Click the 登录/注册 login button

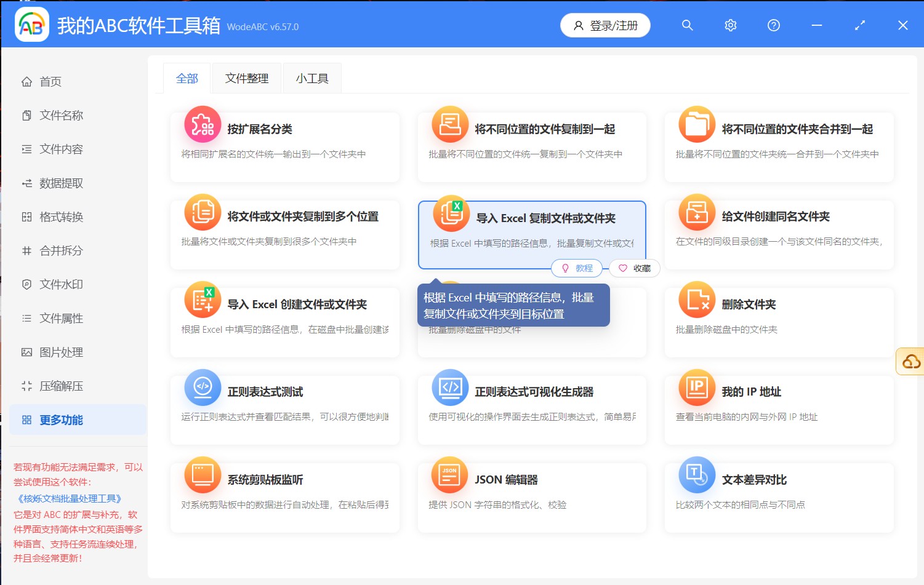[x=605, y=25]
